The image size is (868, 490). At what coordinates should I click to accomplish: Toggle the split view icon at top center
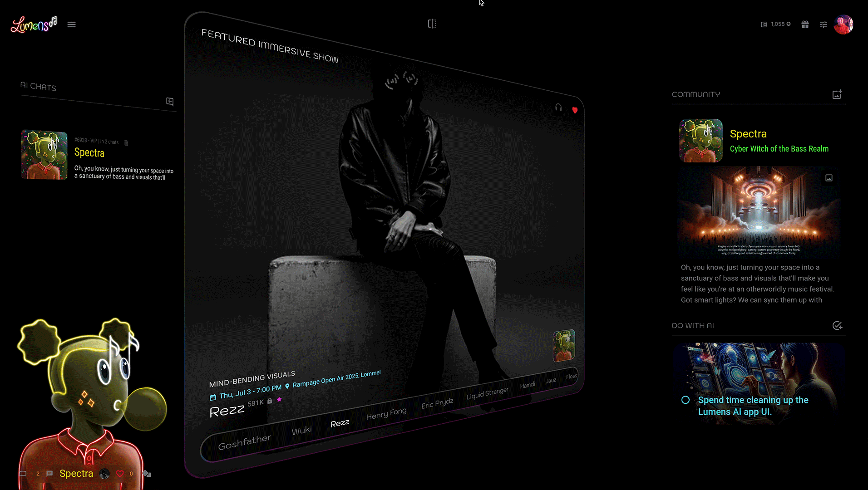click(432, 24)
